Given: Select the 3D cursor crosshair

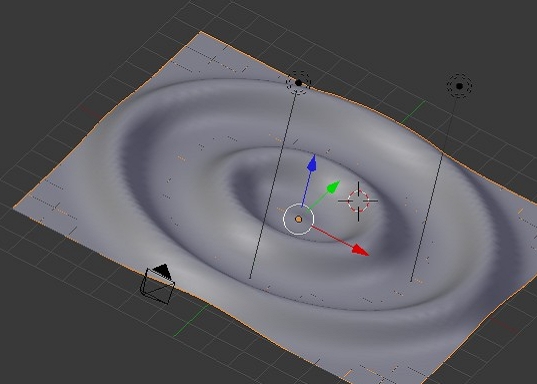Looking at the screenshot, I should 358,201.
